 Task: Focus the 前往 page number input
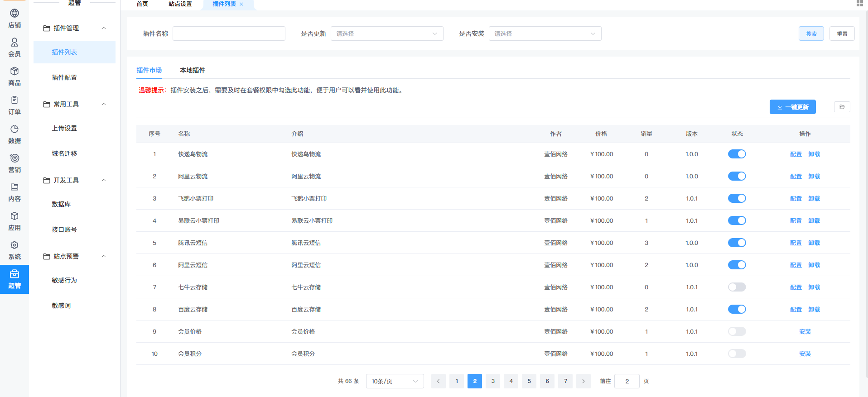coord(627,381)
